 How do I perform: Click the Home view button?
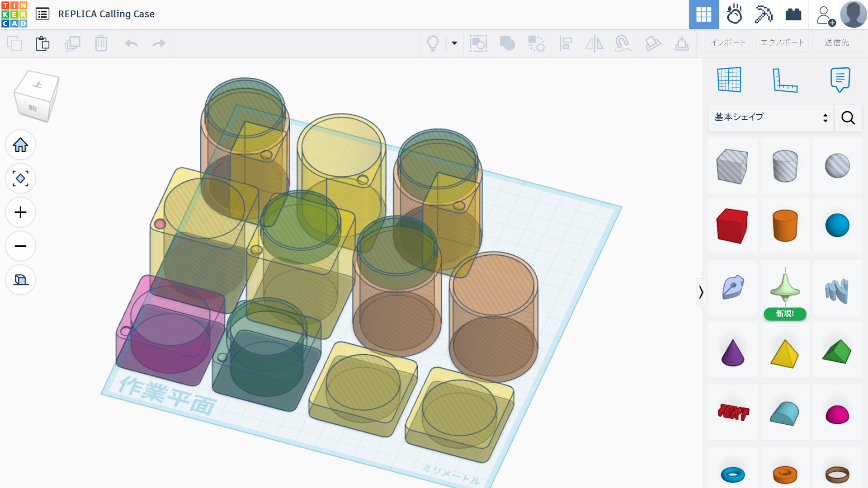point(20,145)
